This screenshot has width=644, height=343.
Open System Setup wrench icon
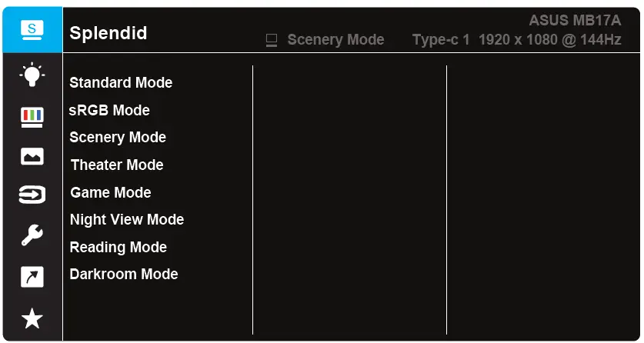click(32, 236)
